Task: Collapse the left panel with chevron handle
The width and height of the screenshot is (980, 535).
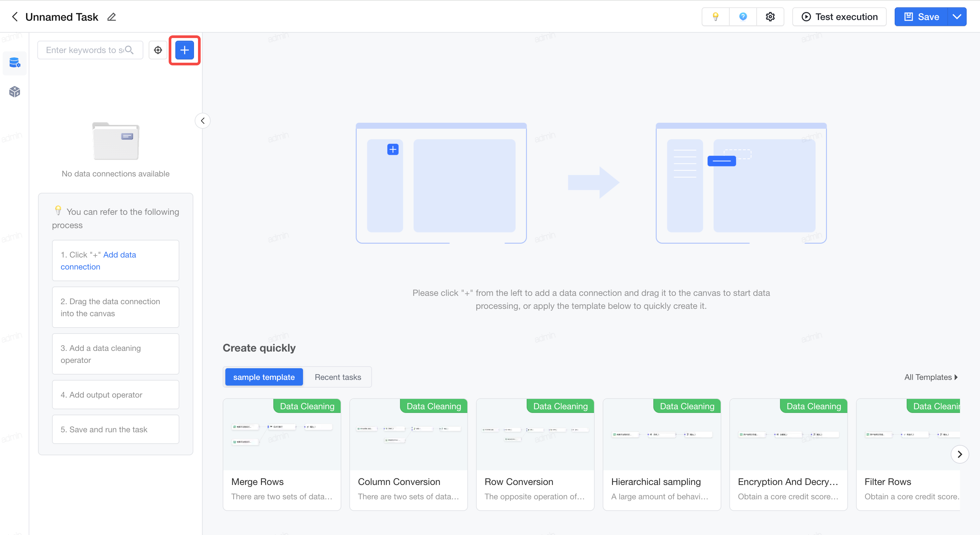Action: (203, 121)
